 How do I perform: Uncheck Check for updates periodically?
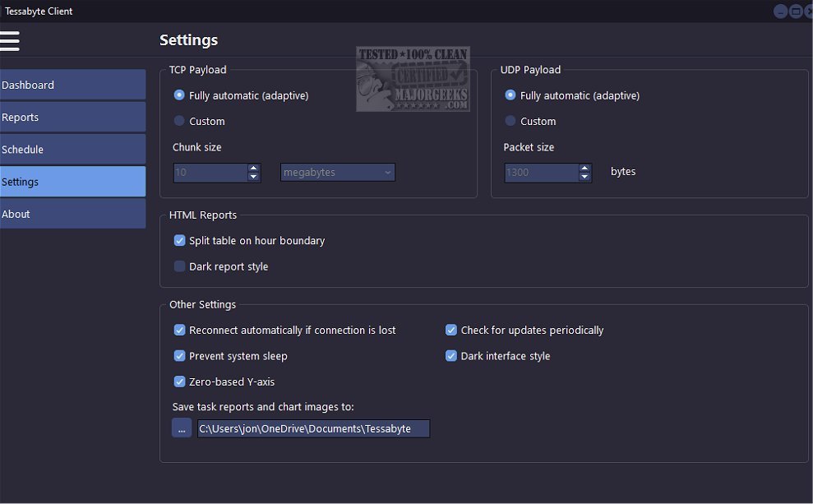(450, 330)
